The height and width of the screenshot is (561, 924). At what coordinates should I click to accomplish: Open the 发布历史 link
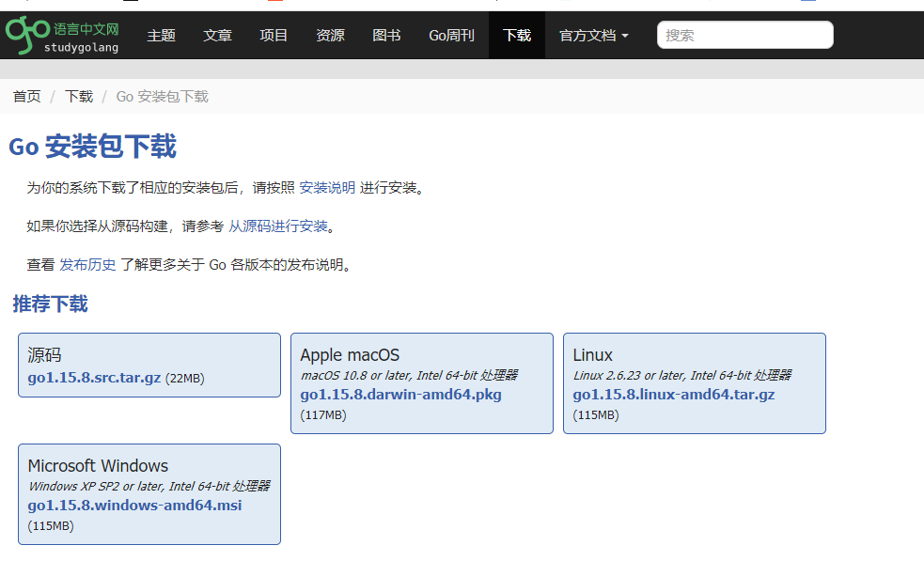click(x=87, y=265)
